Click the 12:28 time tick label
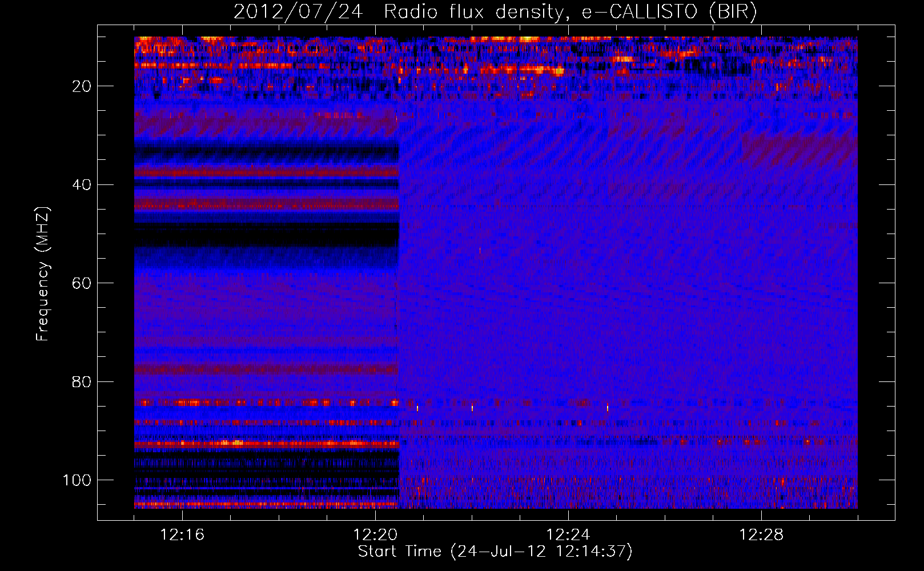This screenshot has width=924, height=571. (761, 535)
